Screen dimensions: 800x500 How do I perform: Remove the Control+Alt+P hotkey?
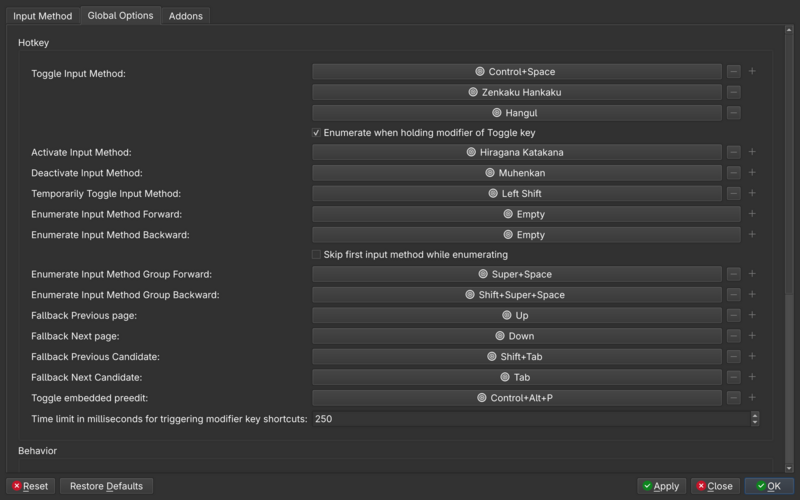coord(734,398)
